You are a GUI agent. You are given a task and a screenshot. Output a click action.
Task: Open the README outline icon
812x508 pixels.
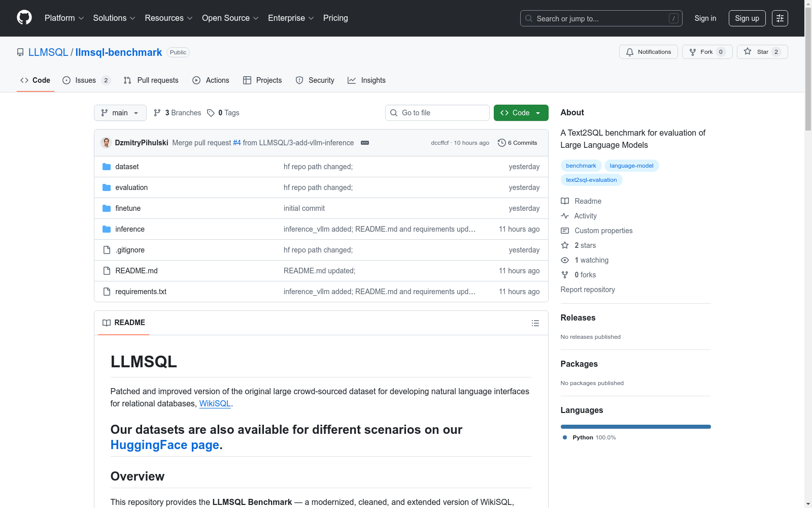point(535,323)
